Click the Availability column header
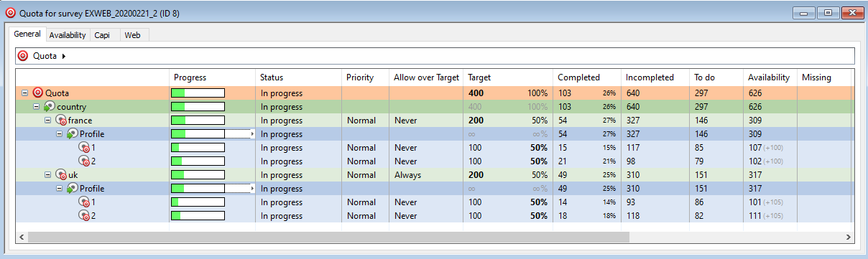The width and height of the screenshot is (868, 259). 770,77
